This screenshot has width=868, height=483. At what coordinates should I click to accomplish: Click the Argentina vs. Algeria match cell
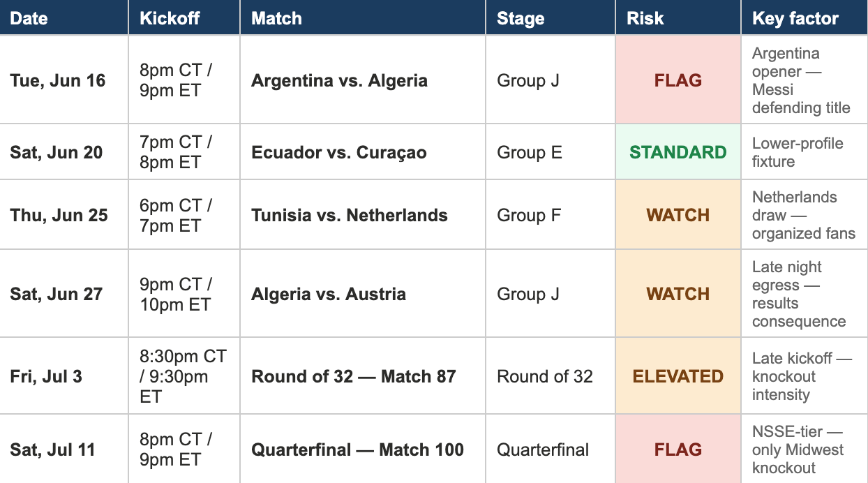pyautogui.click(x=363, y=80)
